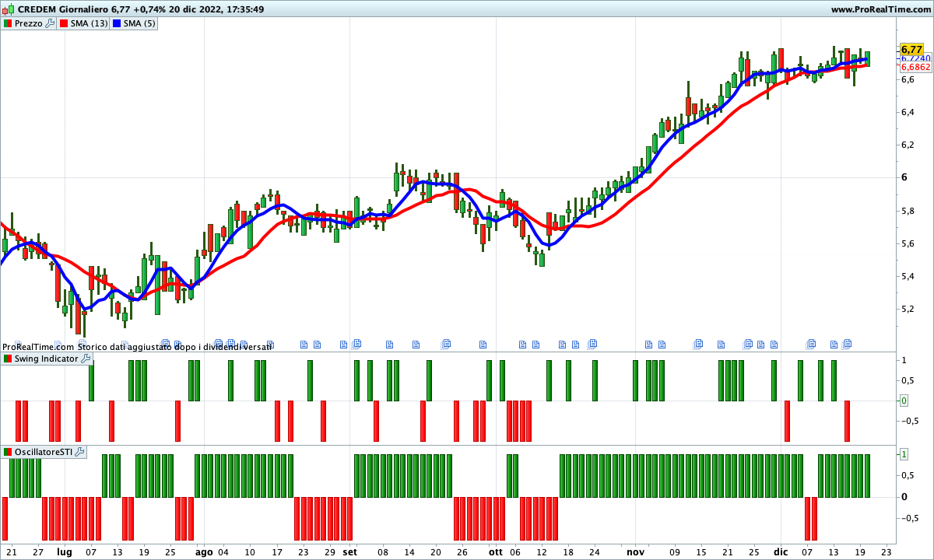The height and width of the screenshot is (560, 934).
Task: Click the 'nov' month on time axis
Action: tap(636, 551)
